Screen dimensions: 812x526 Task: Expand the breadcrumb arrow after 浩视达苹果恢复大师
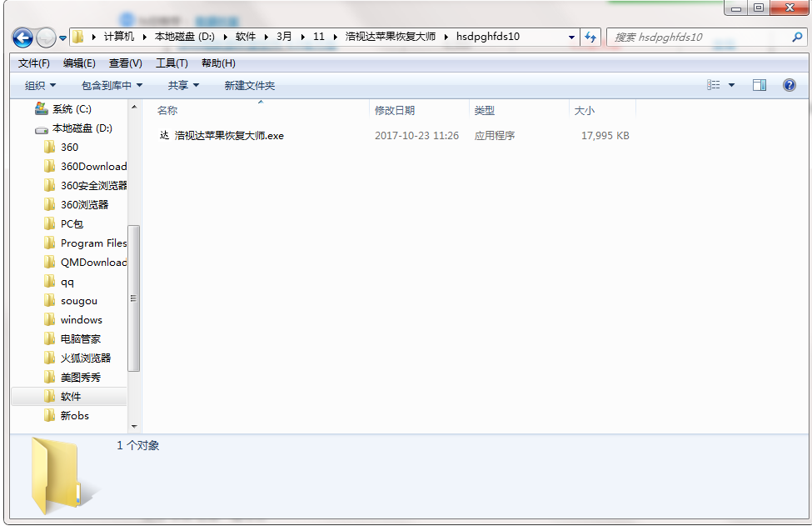(446, 37)
